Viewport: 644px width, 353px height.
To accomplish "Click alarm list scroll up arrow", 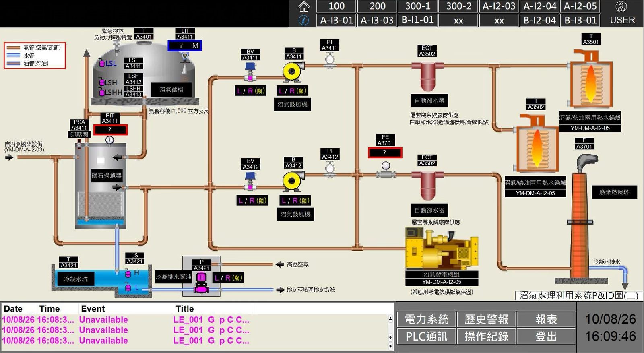I will point(390,318).
